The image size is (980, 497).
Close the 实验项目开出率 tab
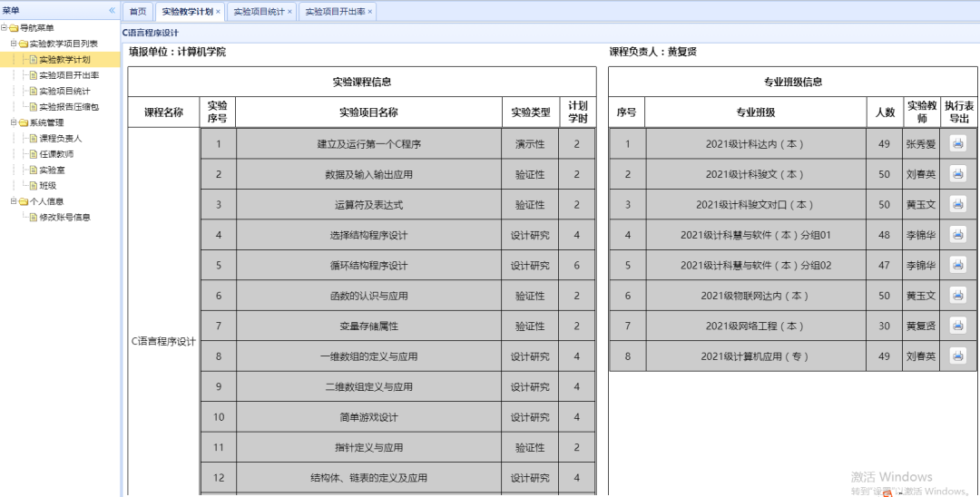tap(370, 12)
